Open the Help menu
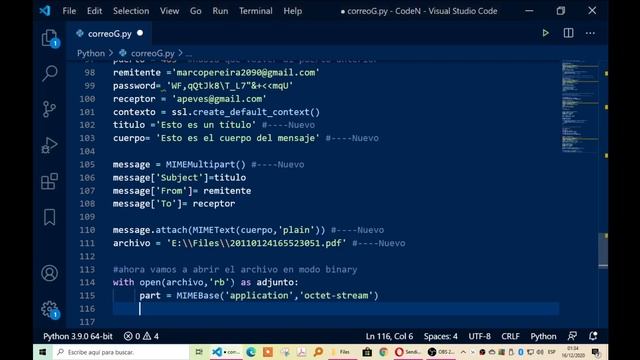640x360 pixels. (x=293, y=11)
